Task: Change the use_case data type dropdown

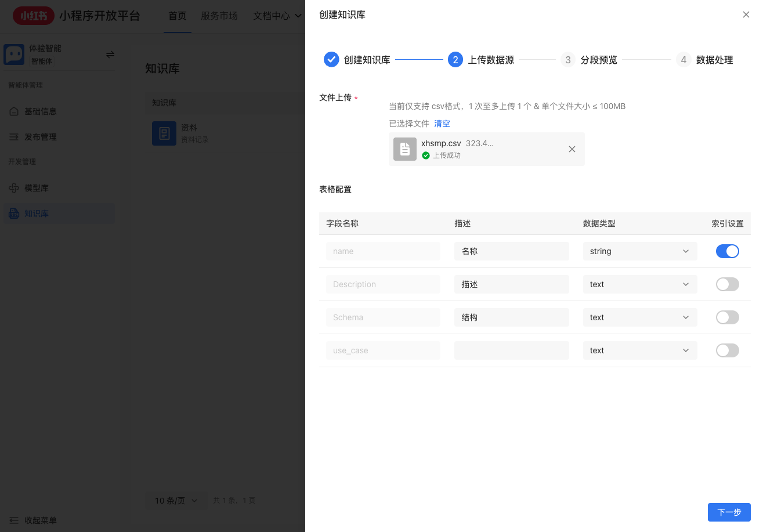Action: coord(639,350)
